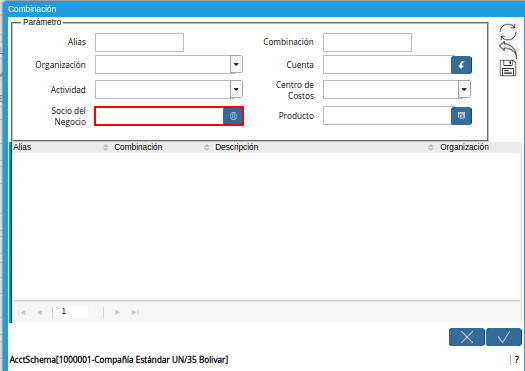
Task: Click the Combinación window title
Action: click(x=32, y=9)
